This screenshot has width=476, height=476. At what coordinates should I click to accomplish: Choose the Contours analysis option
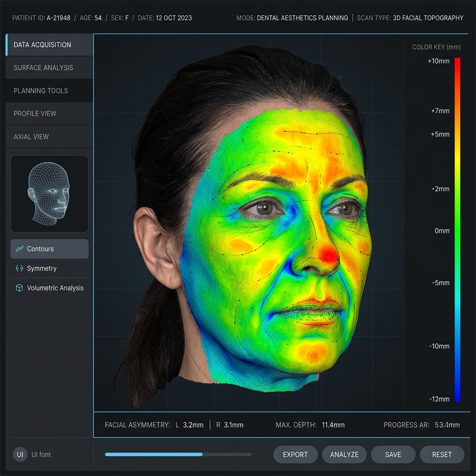point(49,249)
